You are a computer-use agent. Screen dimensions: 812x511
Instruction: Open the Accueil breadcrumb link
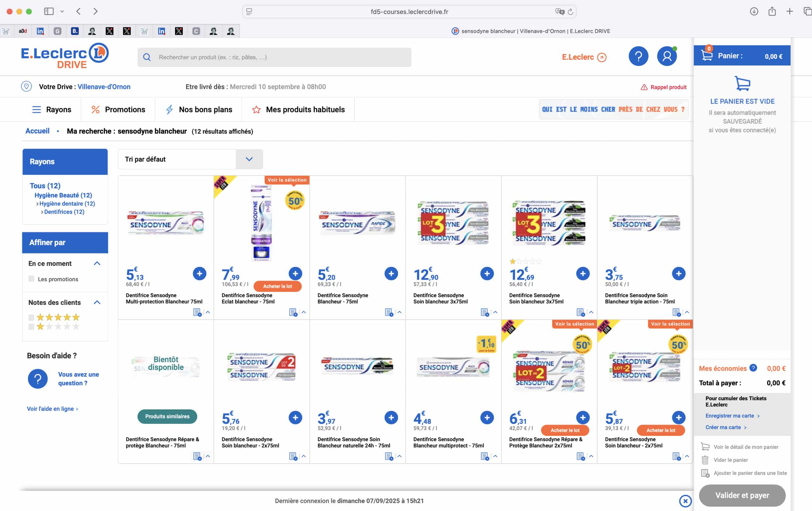click(x=37, y=131)
